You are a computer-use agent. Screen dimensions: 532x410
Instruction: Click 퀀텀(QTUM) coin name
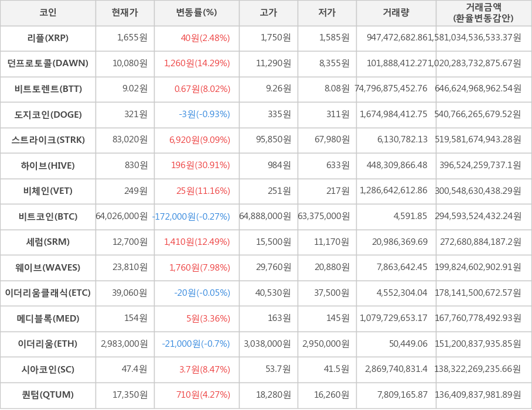pyautogui.click(x=47, y=395)
